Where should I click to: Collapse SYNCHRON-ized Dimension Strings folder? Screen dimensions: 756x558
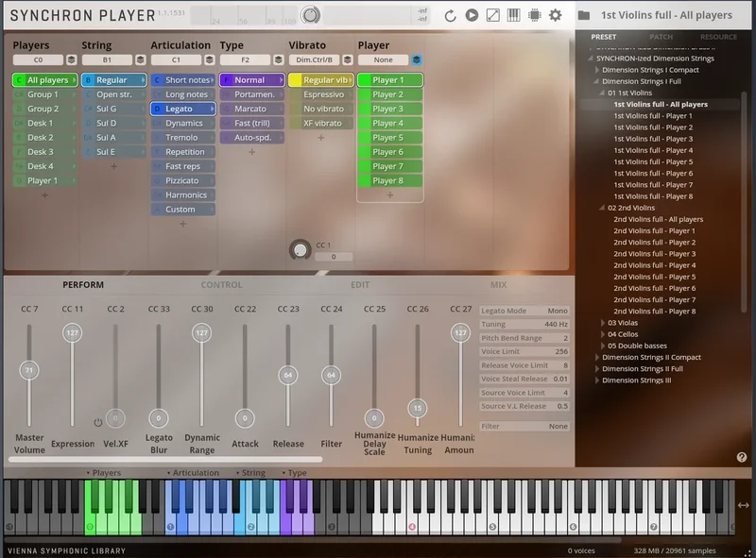pos(591,59)
